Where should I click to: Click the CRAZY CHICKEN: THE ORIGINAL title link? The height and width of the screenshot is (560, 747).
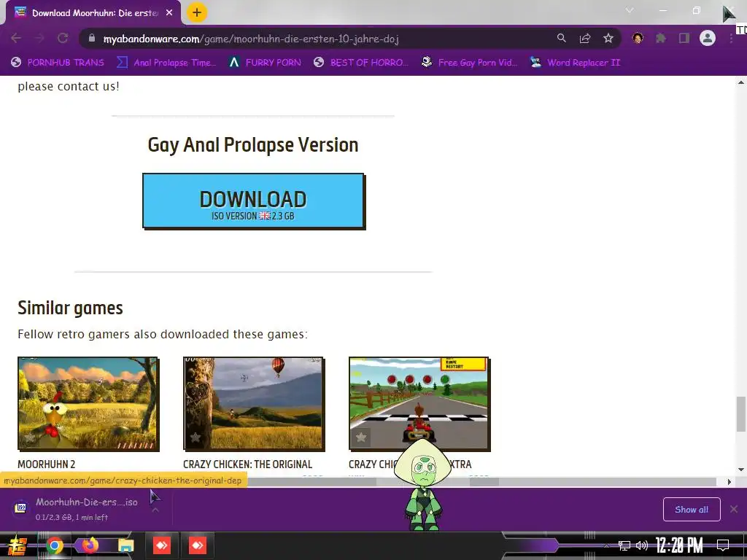coord(248,464)
